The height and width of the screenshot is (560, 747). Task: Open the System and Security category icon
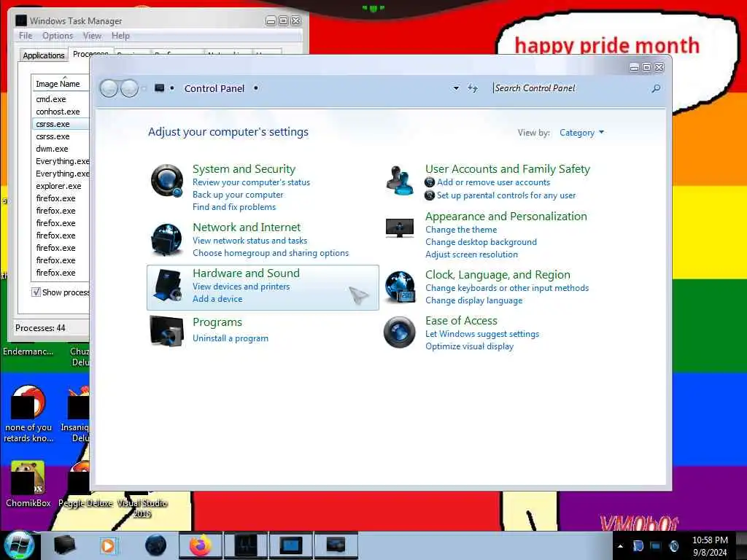[x=167, y=181]
